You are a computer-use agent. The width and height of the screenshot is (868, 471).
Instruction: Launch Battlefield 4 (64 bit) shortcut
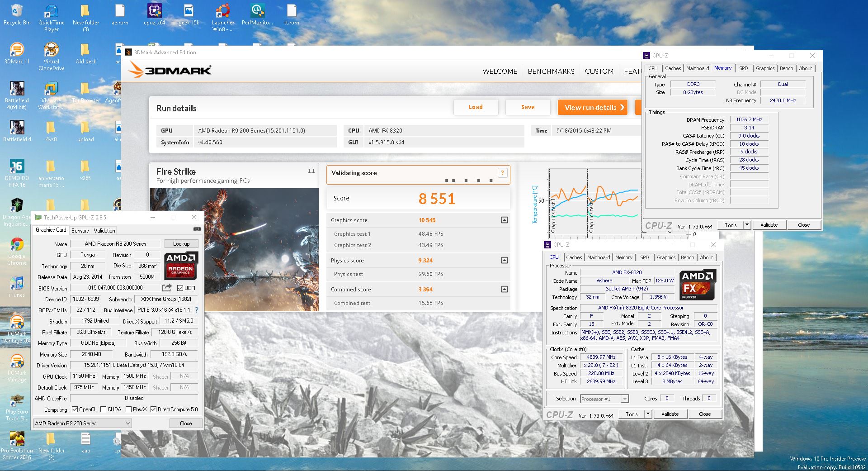click(17, 95)
